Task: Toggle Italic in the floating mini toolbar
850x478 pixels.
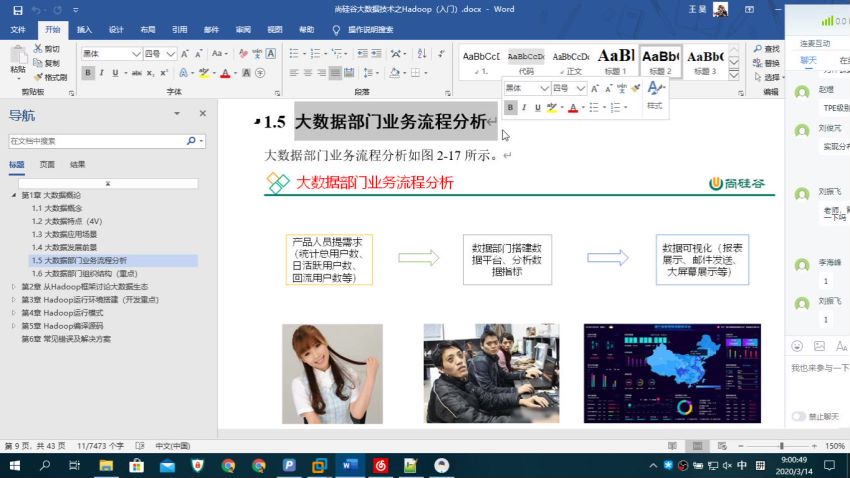Action: (524, 107)
